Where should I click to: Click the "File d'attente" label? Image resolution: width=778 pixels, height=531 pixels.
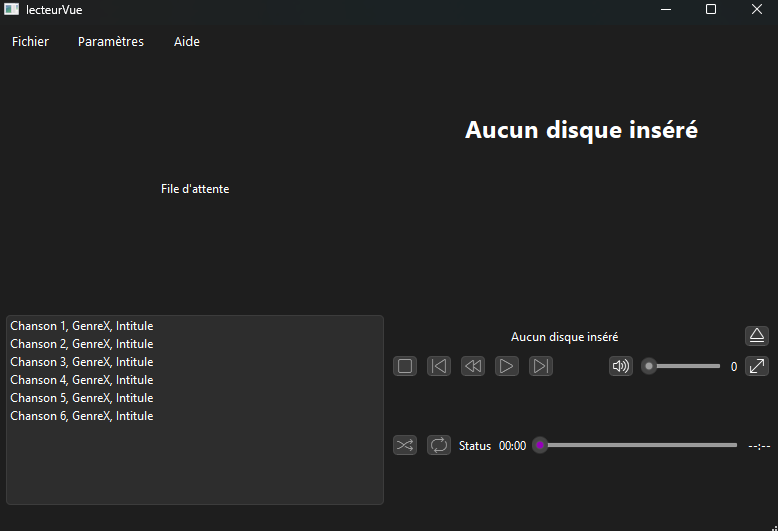(195, 189)
